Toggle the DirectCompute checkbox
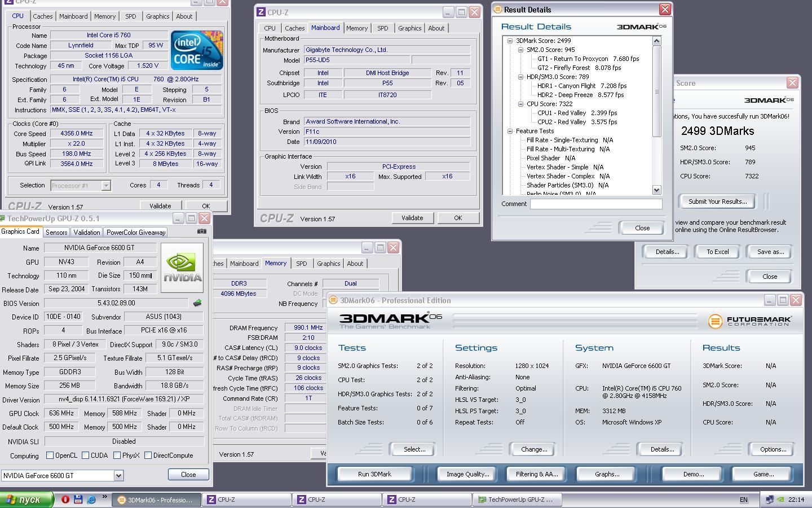 pyautogui.click(x=148, y=456)
